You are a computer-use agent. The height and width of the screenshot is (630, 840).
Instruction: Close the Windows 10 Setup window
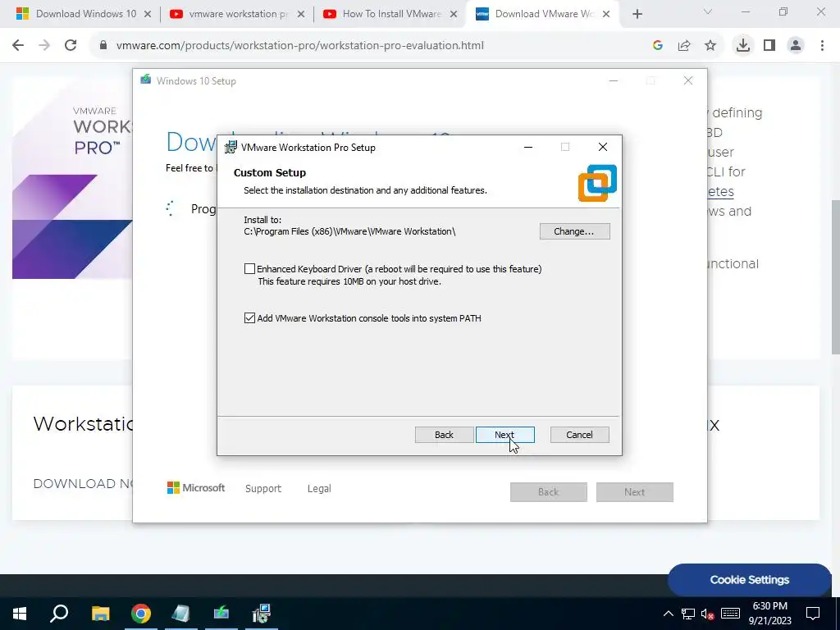point(688,81)
